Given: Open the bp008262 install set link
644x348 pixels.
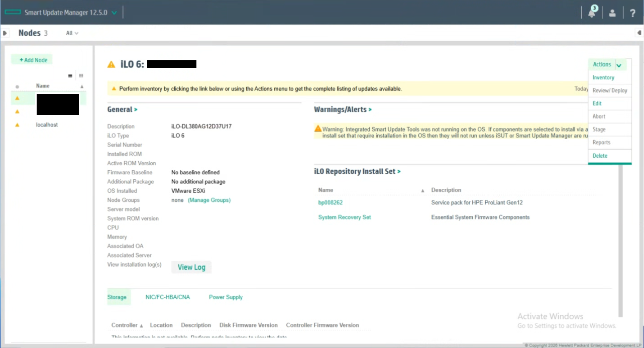Looking at the screenshot, I should point(331,203).
